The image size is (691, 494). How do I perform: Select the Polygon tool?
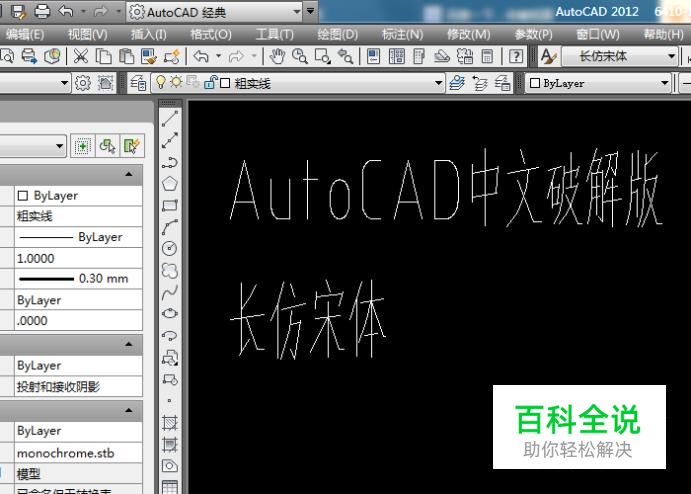(170, 184)
